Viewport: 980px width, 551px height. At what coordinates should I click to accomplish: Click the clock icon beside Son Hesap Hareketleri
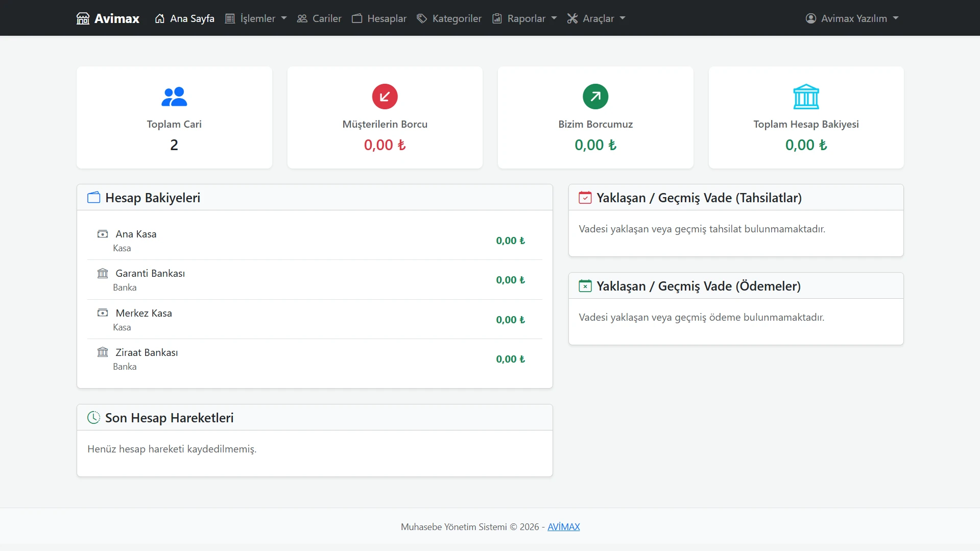pyautogui.click(x=94, y=418)
